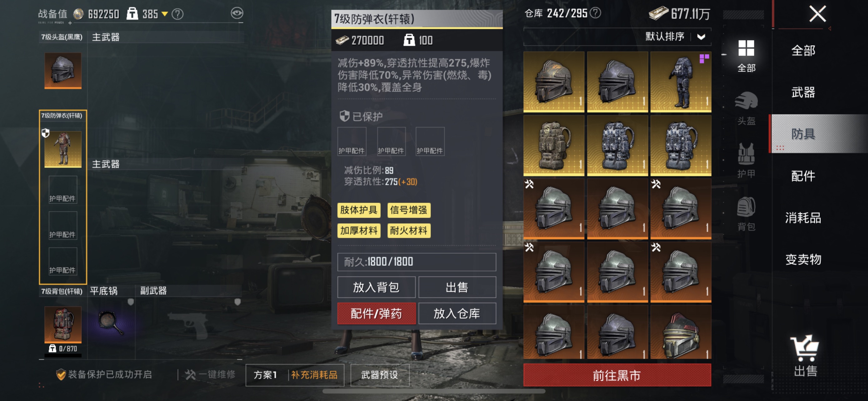Click the red 前往黑市 button
The height and width of the screenshot is (401, 868).
coord(617,375)
